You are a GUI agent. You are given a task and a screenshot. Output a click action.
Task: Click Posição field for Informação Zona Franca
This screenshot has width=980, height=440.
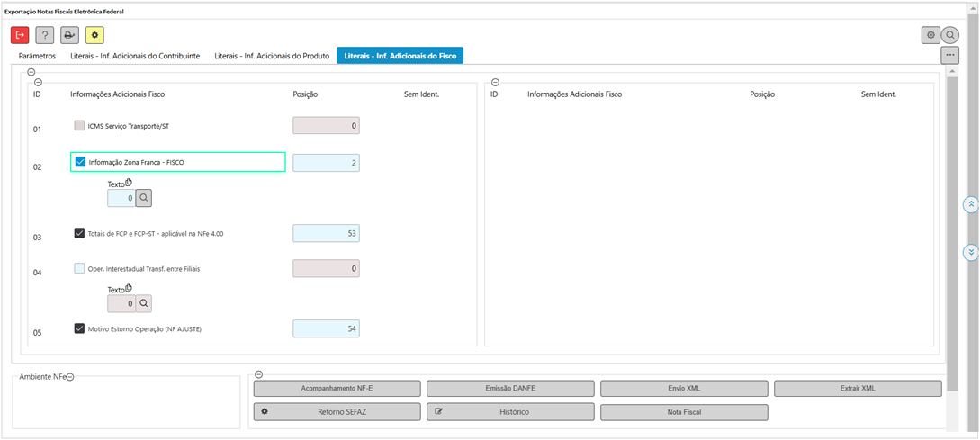[326, 163]
